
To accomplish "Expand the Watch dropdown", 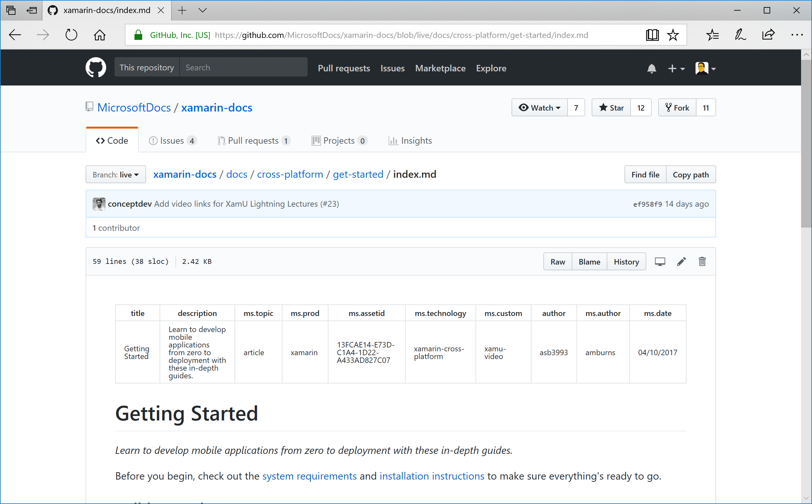I will point(540,108).
